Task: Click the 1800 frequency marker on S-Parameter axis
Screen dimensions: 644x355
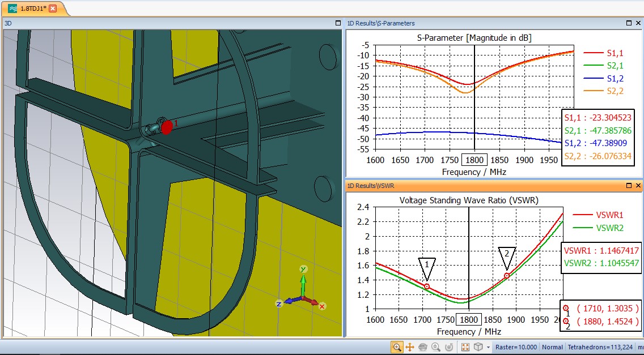Action: pos(474,160)
